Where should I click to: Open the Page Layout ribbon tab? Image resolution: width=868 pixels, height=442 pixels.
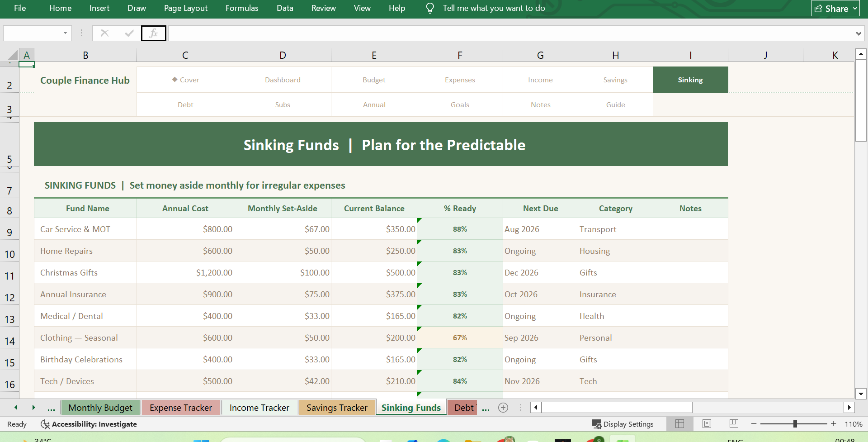(186, 8)
